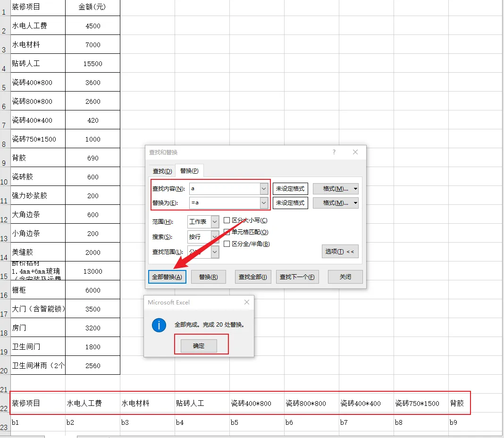Select the cell 强力砂浆胶

tap(38, 195)
